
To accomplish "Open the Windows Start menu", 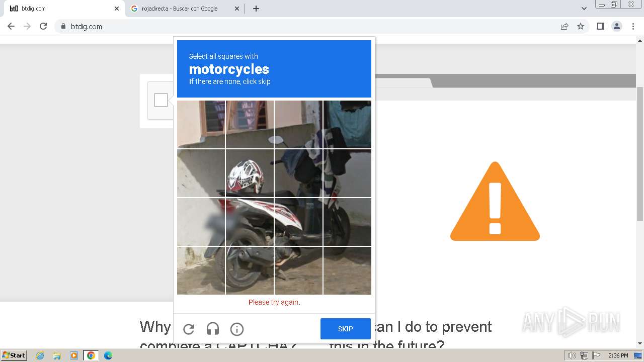I will pos(14,355).
